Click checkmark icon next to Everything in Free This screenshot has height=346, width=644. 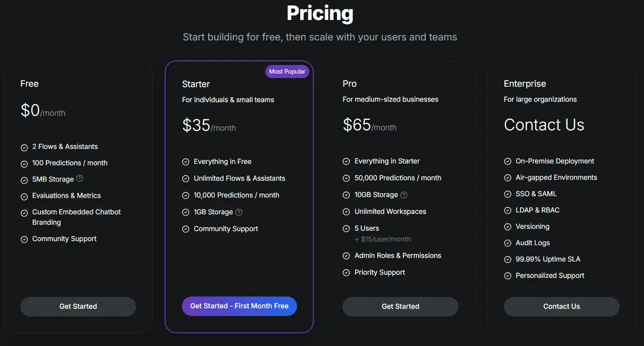pos(185,162)
